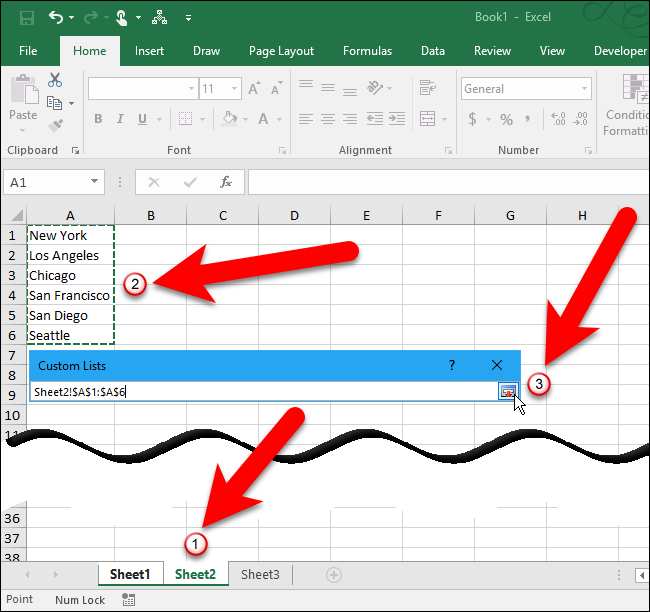Click the Font Color A swatch
Viewport: 650px width, 612px height.
[263, 119]
